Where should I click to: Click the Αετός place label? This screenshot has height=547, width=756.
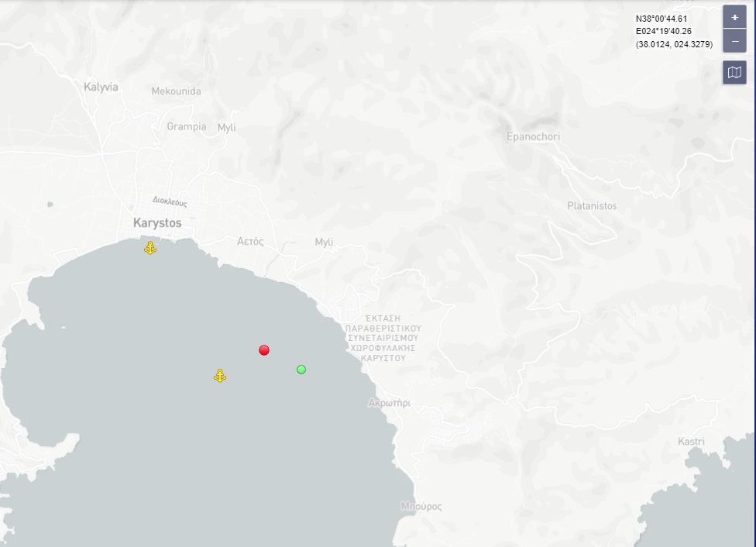coord(250,242)
